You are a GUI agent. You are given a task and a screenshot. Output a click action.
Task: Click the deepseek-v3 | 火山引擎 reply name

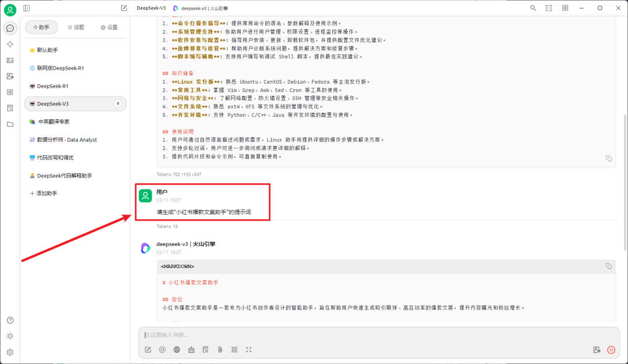pos(186,244)
